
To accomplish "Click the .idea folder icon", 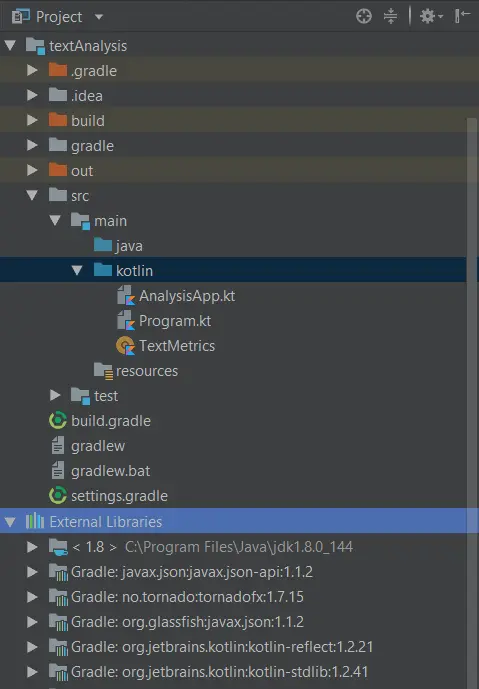I will (x=58, y=95).
